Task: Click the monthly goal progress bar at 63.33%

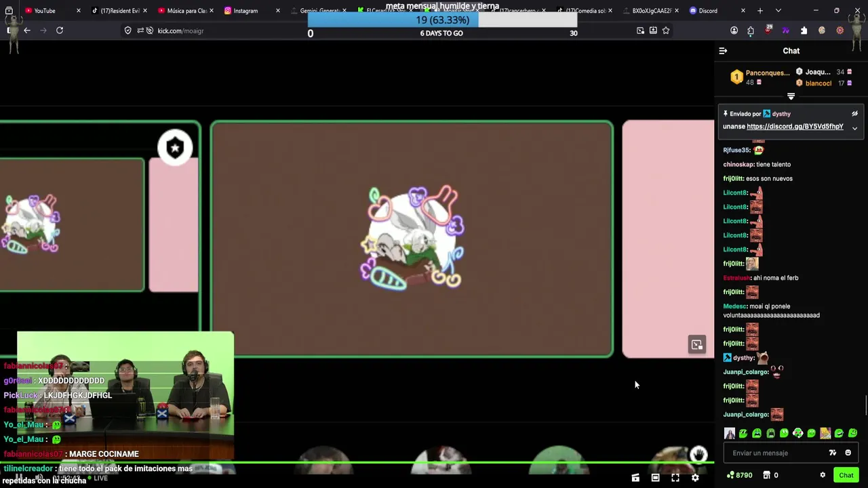Action: coord(442,20)
